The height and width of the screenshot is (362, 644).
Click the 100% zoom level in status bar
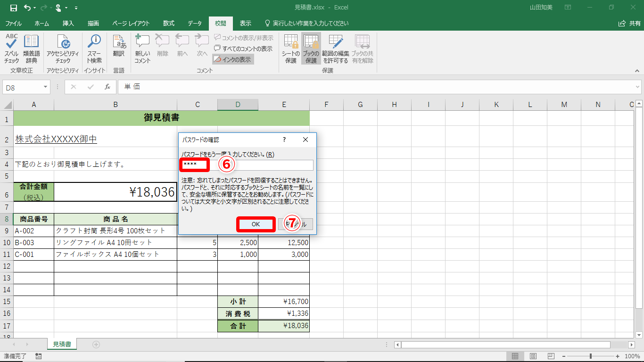point(632,356)
